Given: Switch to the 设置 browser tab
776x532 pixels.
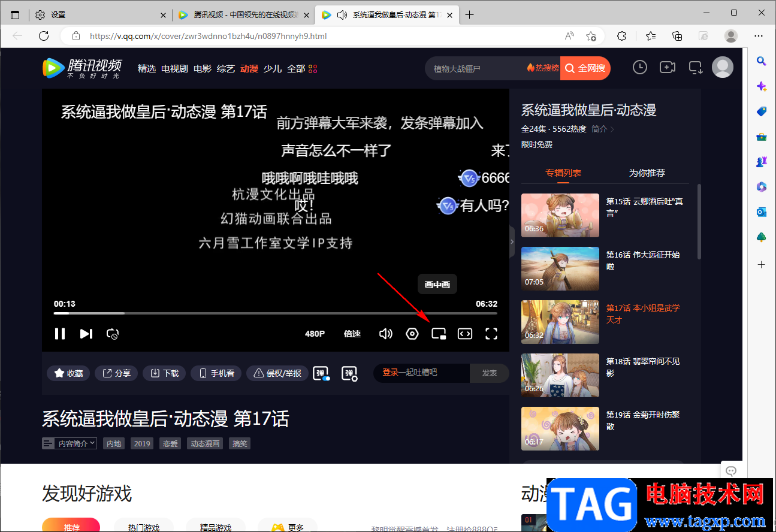Looking at the screenshot, I should (100, 15).
